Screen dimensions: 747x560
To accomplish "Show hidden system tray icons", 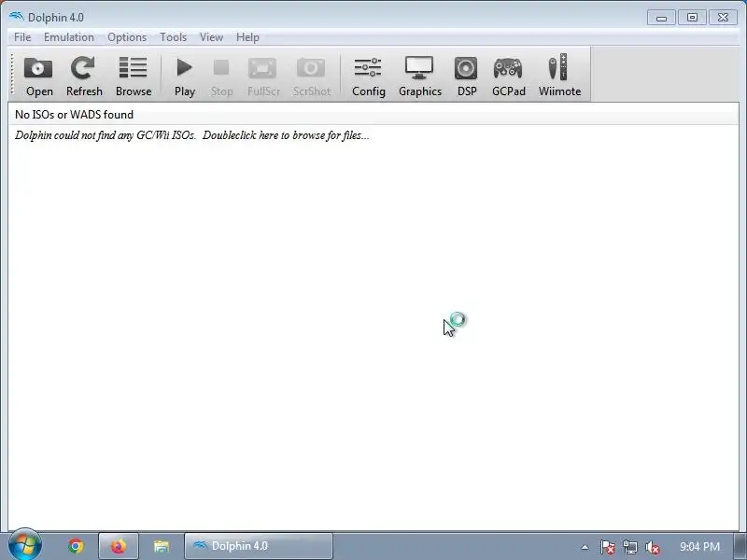I will coord(585,547).
